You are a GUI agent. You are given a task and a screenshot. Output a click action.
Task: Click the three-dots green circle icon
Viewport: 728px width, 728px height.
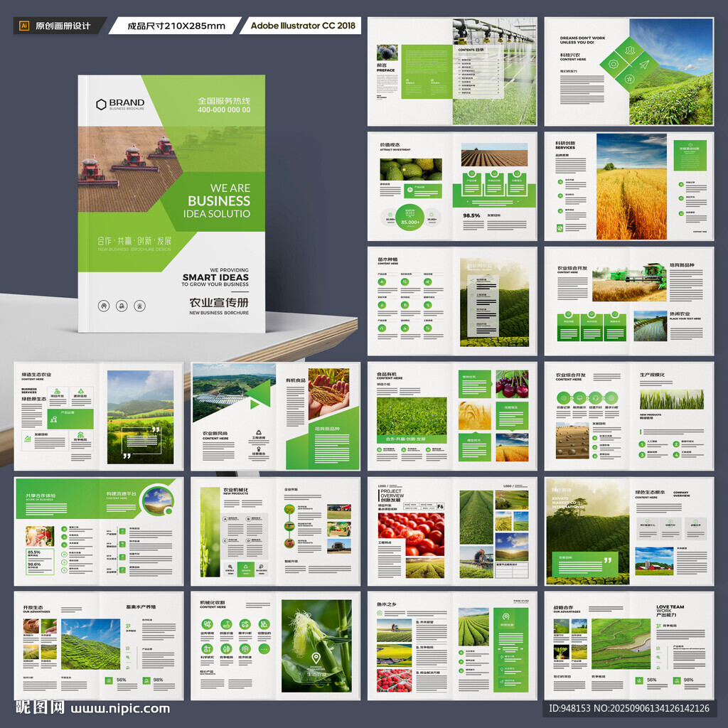tap(264, 648)
